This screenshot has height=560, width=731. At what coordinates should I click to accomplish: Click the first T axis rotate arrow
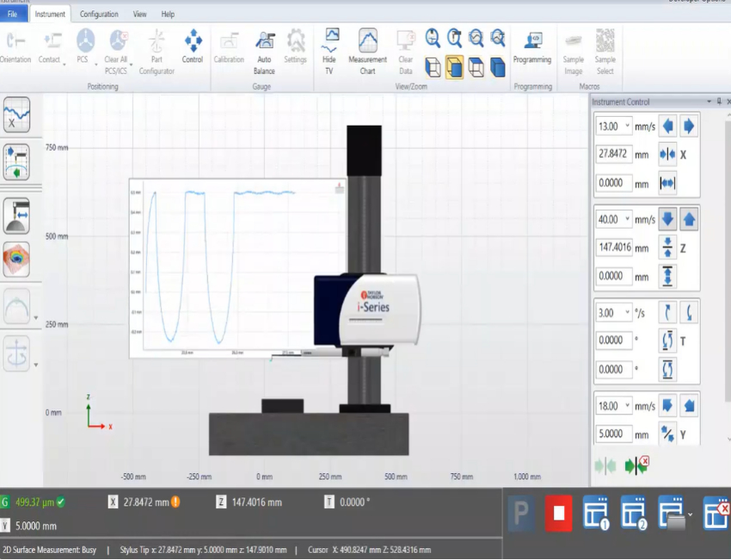(667, 313)
